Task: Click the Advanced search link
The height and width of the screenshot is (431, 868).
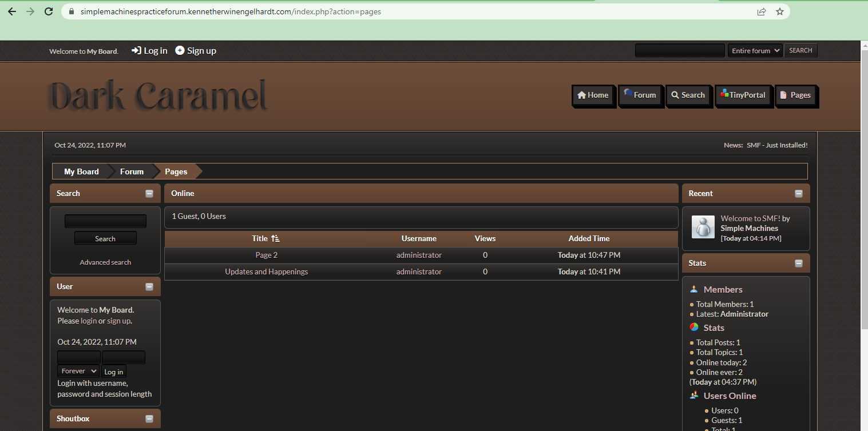Action: click(x=105, y=262)
